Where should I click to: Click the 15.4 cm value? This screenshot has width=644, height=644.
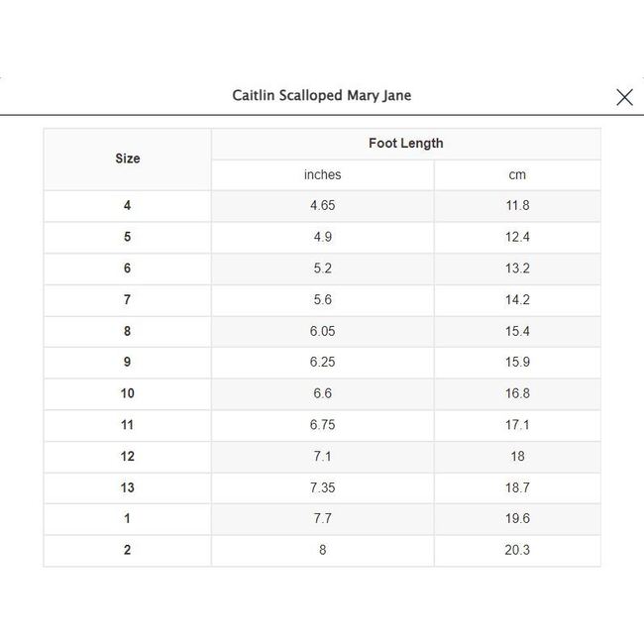click(517, 331)
